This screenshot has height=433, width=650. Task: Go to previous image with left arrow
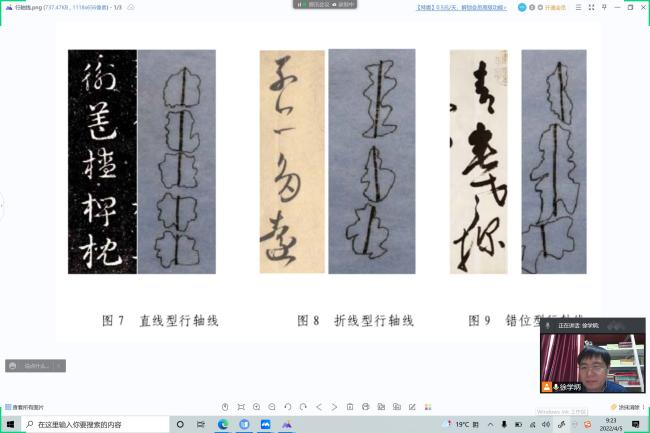click(319, 407)
